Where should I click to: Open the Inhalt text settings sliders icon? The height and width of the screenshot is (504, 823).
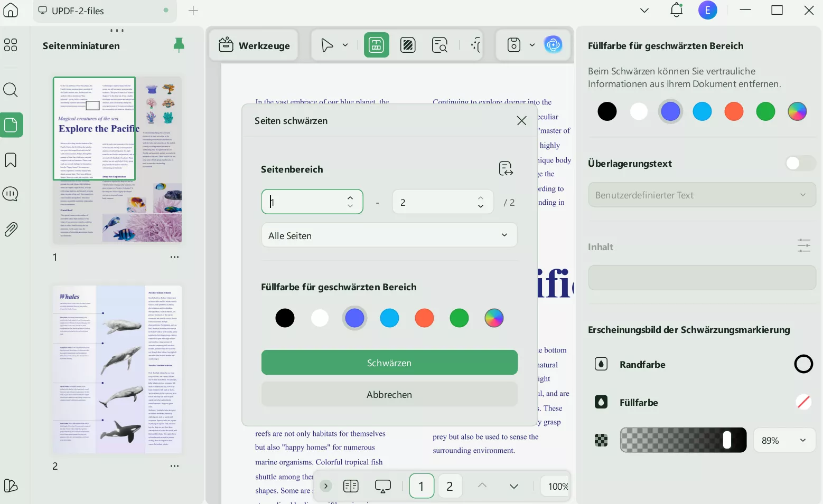(803, 245)
